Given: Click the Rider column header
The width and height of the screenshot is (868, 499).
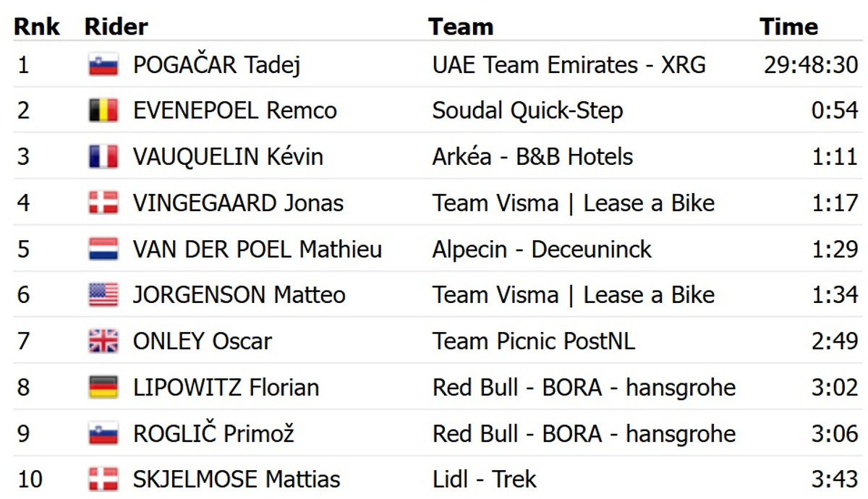Looking at the screenshot, I should point(116,27).
